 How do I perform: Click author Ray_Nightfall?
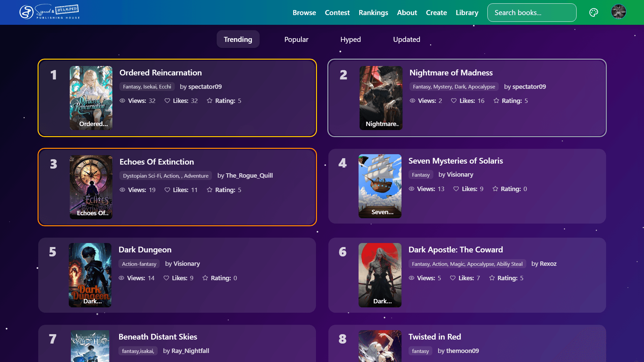point(190,351)
